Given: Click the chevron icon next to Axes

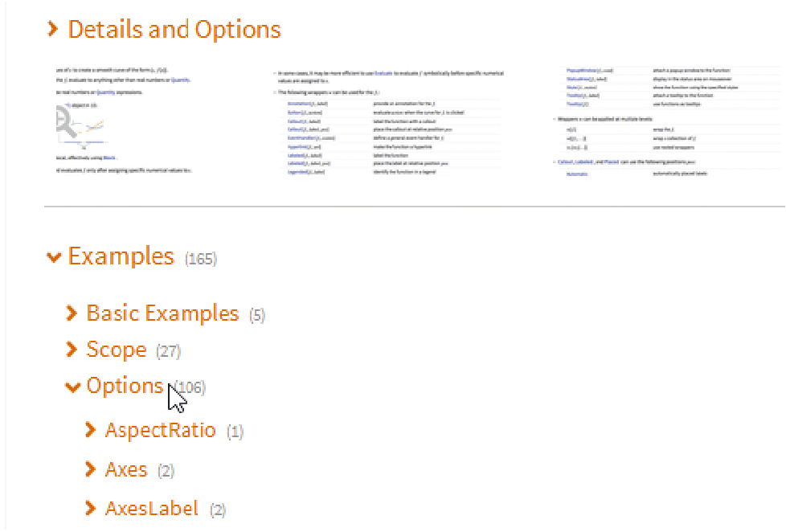Looking at the screenshot, I should point(91,469).
